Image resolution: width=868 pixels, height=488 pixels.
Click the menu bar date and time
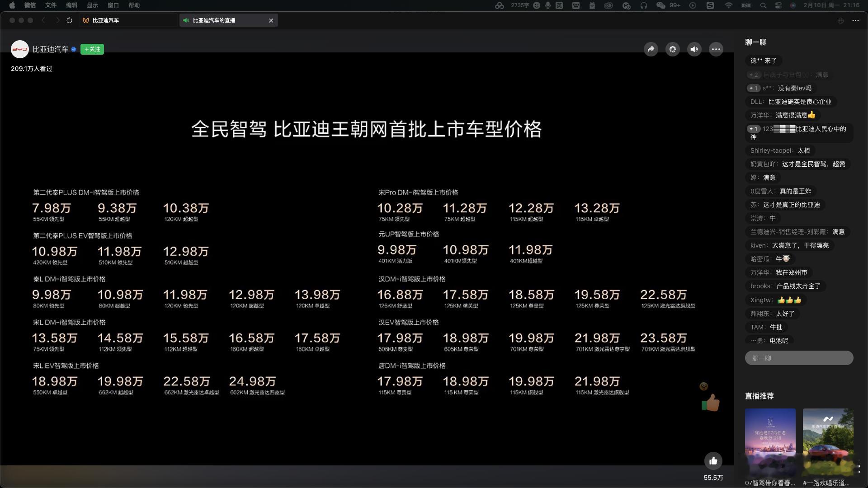pos(831,5)
